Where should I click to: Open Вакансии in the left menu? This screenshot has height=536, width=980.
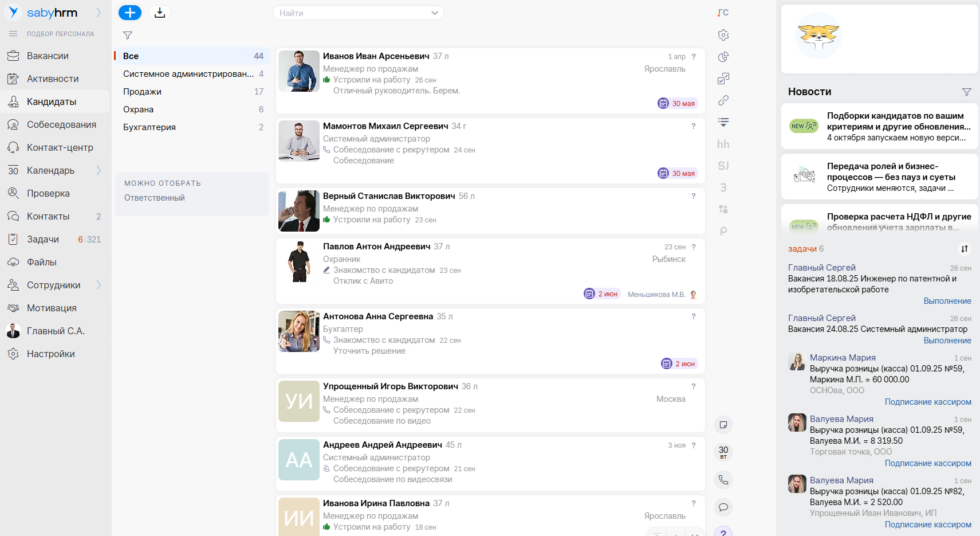[x=48, y=56]
